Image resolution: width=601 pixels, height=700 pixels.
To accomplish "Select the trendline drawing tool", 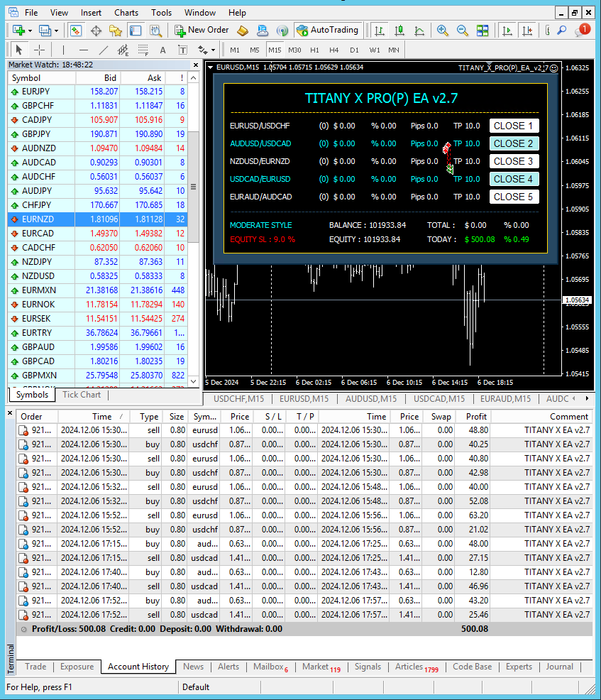I will pyautogui.click(x=104, y=50).
